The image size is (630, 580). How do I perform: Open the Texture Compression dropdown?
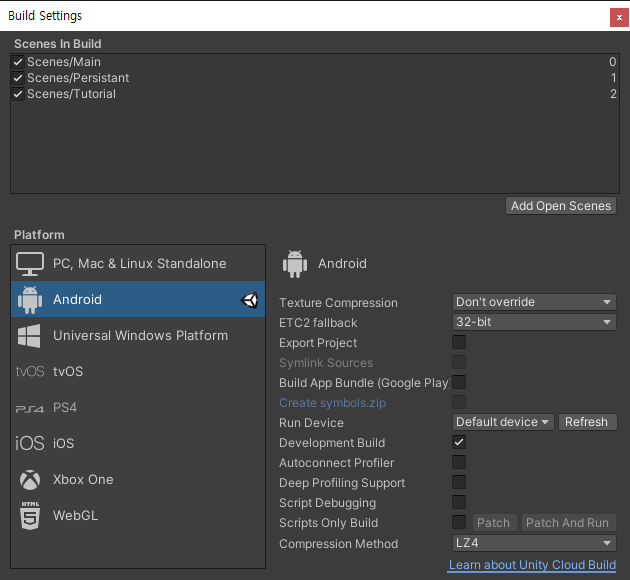(x=534, y=302)
